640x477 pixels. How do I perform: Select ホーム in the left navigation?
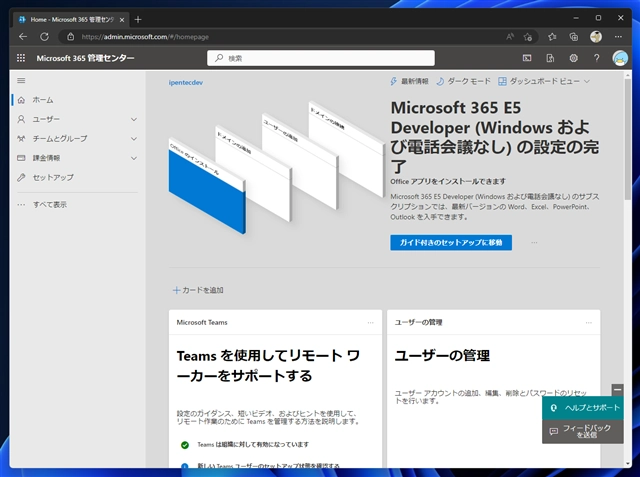pos(43,100)
